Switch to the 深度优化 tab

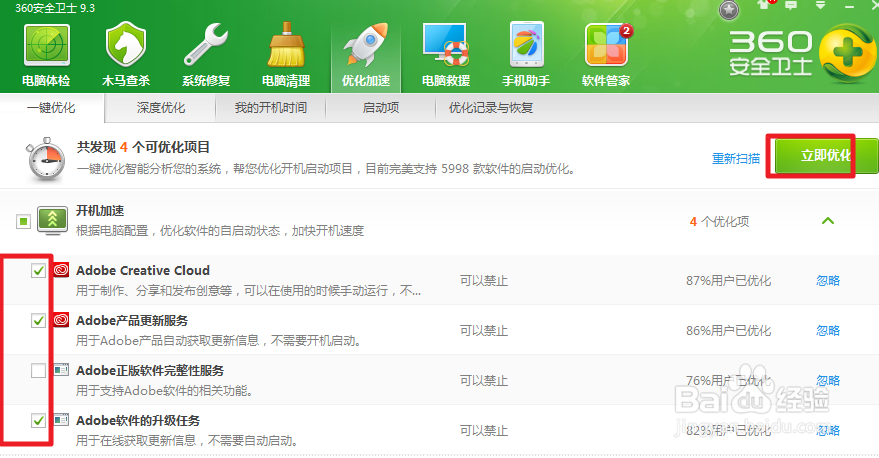click(161, 108)
